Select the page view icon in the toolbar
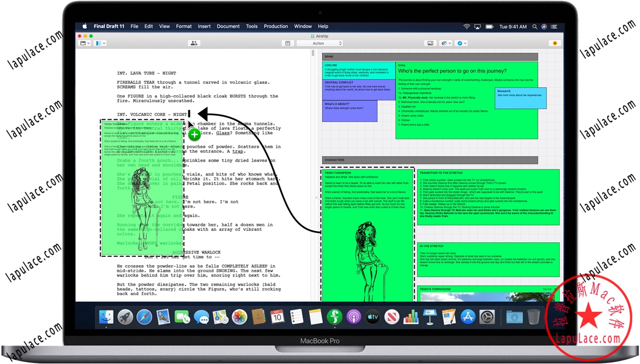This screenshot has width=640, height=364. point(82,43)
